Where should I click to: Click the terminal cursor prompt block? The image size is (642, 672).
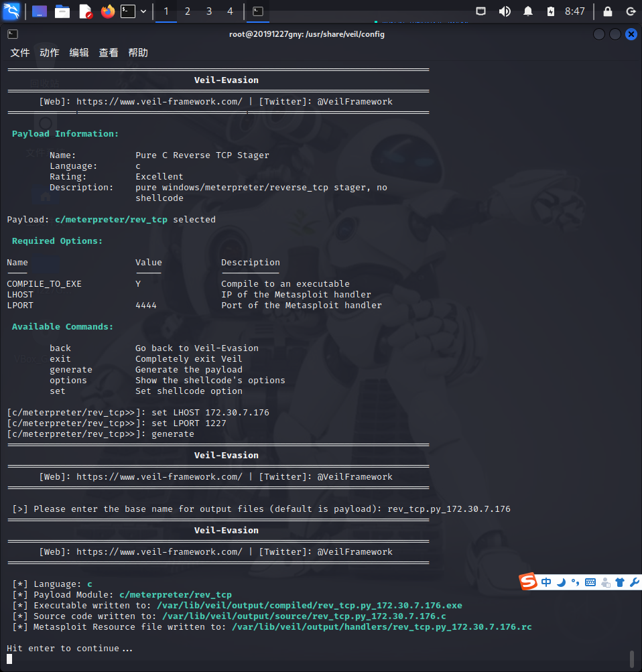tap(9, 659)
